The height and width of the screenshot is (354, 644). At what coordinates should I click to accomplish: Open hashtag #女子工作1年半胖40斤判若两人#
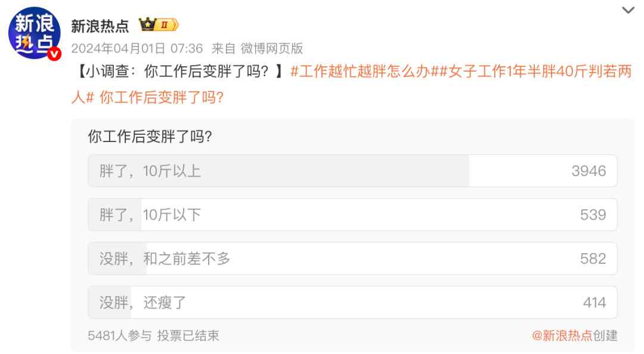[351, 84]
